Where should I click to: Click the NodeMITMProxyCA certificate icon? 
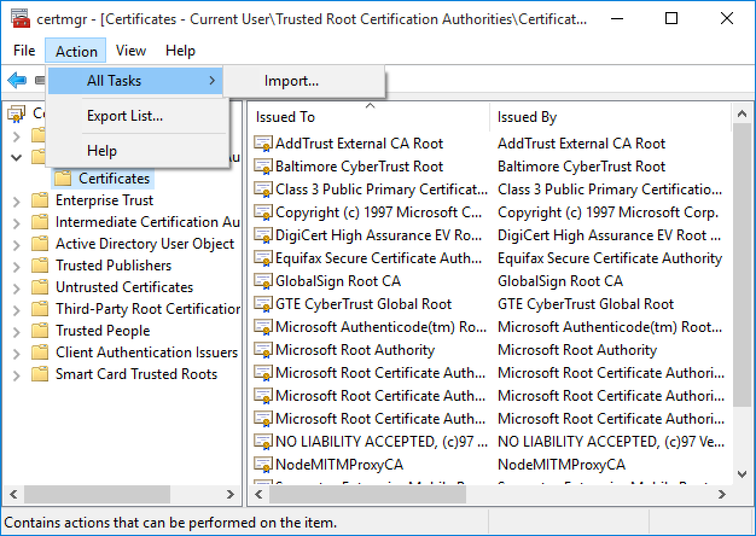pyautogui.click(x=263, y=465)
